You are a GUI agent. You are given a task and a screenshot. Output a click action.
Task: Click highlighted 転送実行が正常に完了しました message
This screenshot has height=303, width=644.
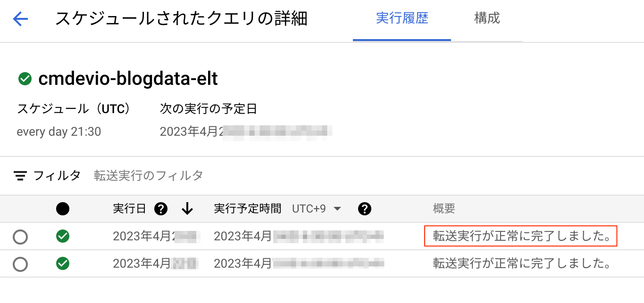click(x=521, y=237)
